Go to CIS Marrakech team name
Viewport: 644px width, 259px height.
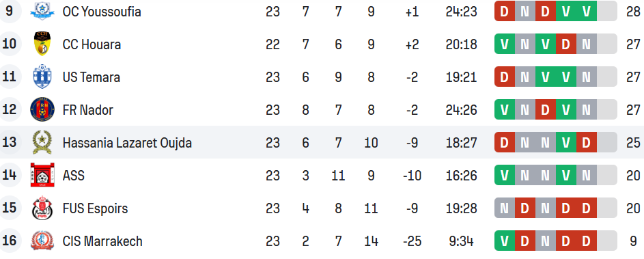tap(102, 241)
